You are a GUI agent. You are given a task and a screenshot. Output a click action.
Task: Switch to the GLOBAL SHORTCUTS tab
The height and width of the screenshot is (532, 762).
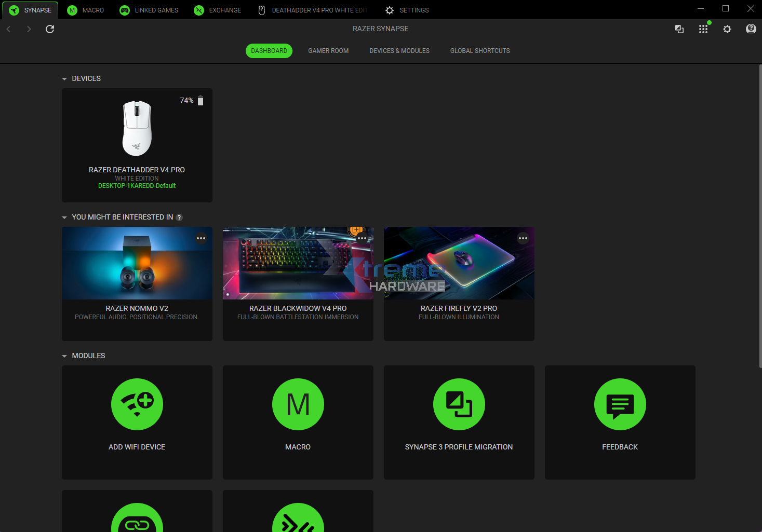coord(480,50)
